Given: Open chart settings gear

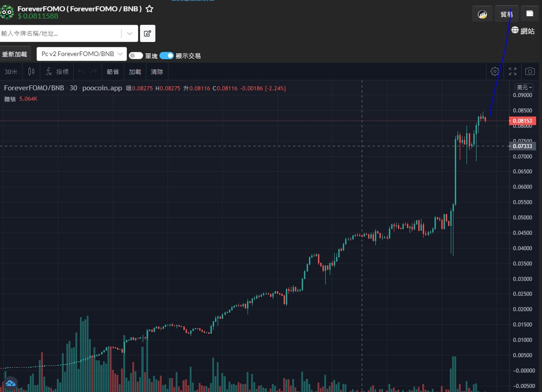Looking at the screenshot, I should 495,71.
